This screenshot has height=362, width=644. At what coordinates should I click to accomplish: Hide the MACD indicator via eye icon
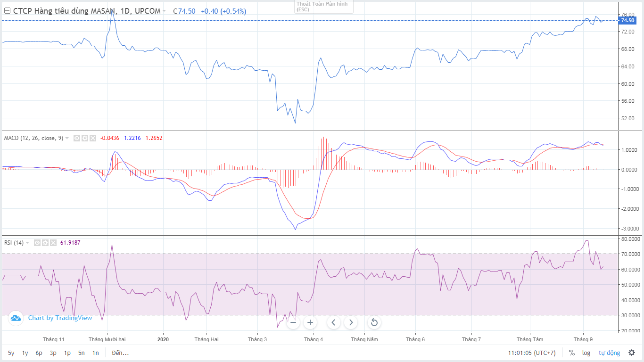tap(76, 138)
